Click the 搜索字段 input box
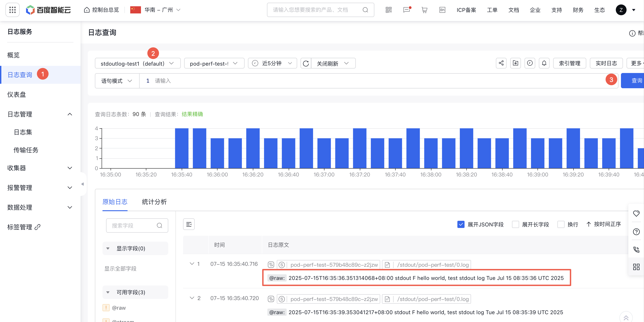Viewport: 644px width, 322px height. 137,225
